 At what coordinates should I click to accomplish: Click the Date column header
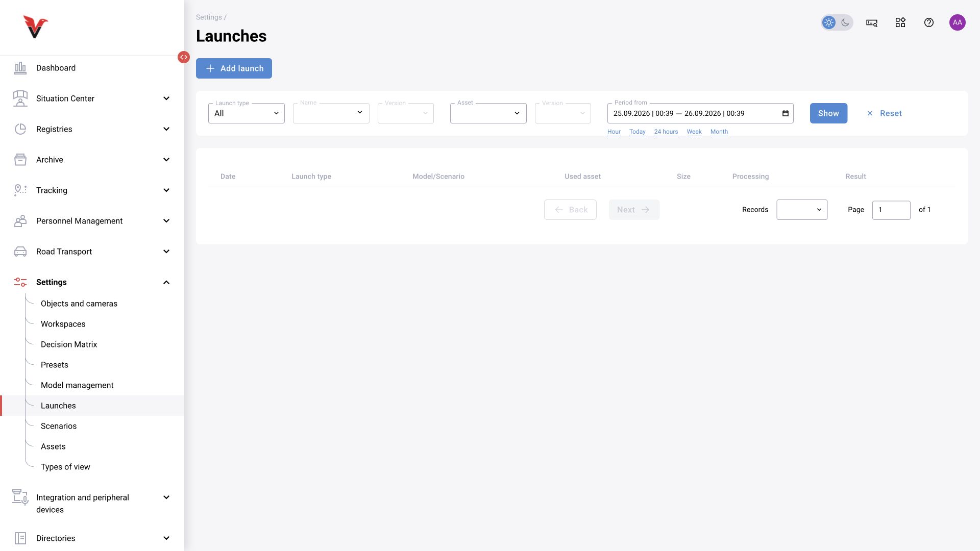click(x=228, y=177)
